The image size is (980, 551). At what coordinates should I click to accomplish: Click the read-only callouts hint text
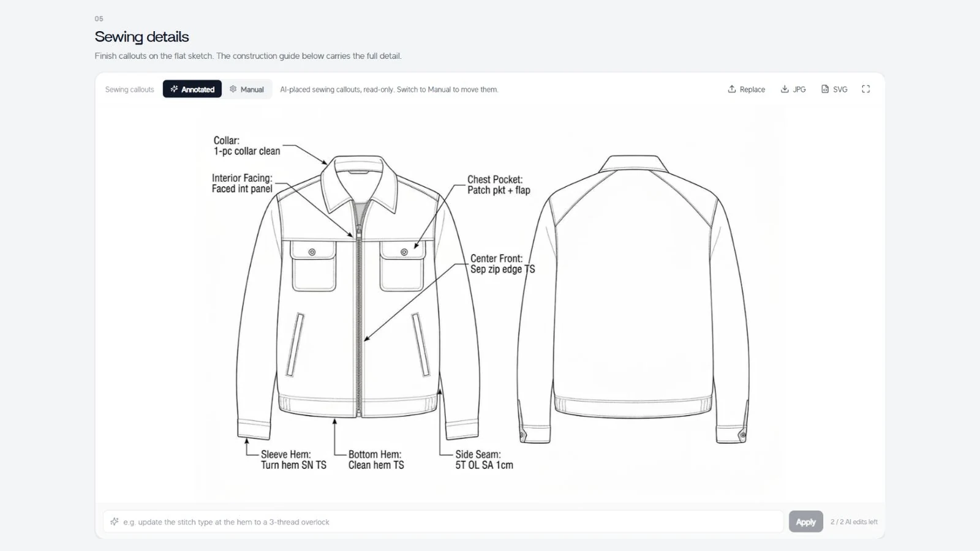coord(389,89)
